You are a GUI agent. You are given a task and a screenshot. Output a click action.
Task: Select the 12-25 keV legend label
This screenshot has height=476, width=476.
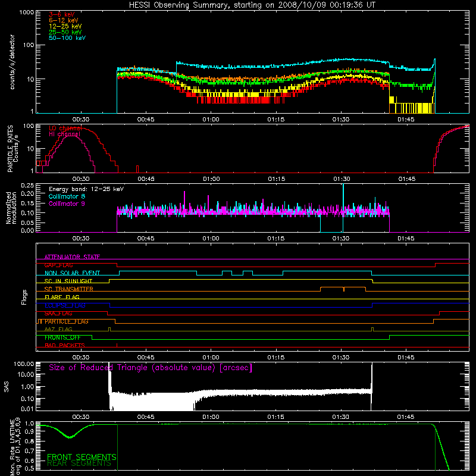click(x=65, y=26)
